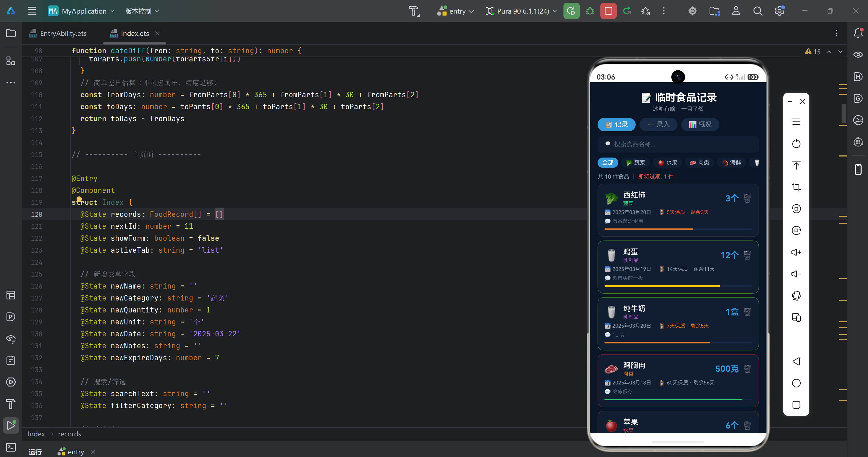Open the account profile icon

coord(736,11)
